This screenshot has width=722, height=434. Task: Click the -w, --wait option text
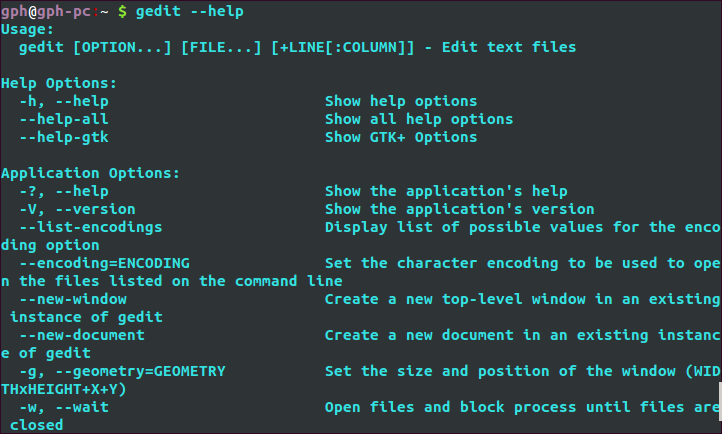tap(64, 407)
